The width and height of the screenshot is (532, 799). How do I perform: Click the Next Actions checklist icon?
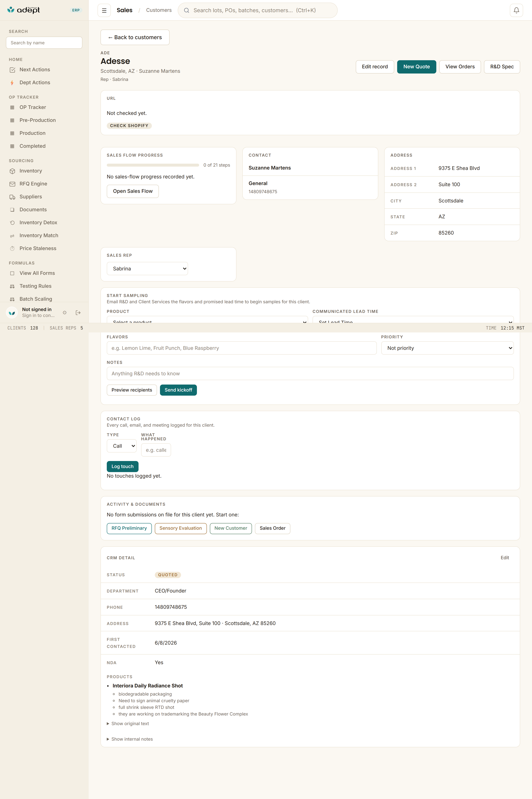tap(12, 70)
